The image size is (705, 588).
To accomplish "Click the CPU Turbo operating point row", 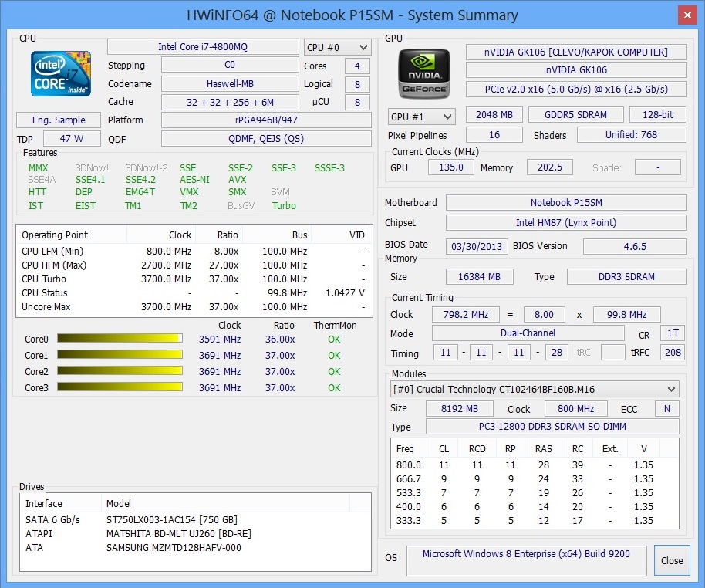I will 194,279.
